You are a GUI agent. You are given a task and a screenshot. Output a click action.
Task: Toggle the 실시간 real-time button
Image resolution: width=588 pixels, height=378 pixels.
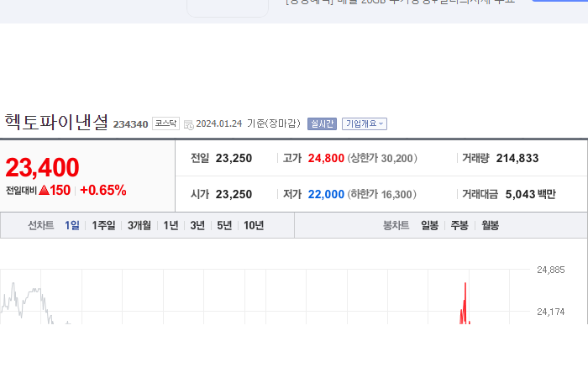point(322,123)
